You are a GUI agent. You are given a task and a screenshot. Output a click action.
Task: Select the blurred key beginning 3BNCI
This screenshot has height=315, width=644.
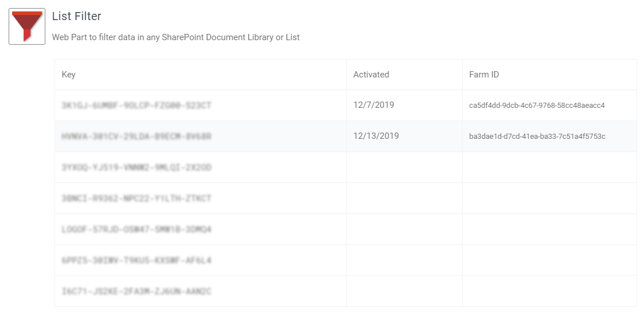point(137,199)
